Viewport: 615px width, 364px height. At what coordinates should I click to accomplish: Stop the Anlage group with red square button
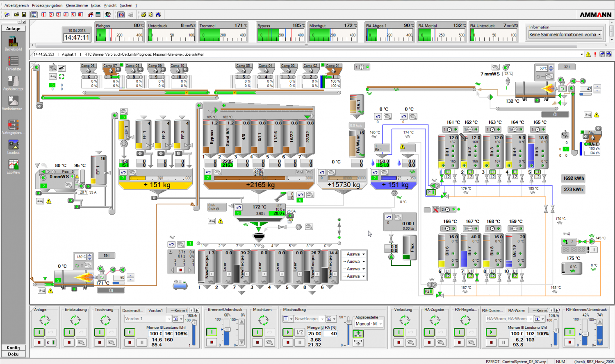click(x=39, y=342)
